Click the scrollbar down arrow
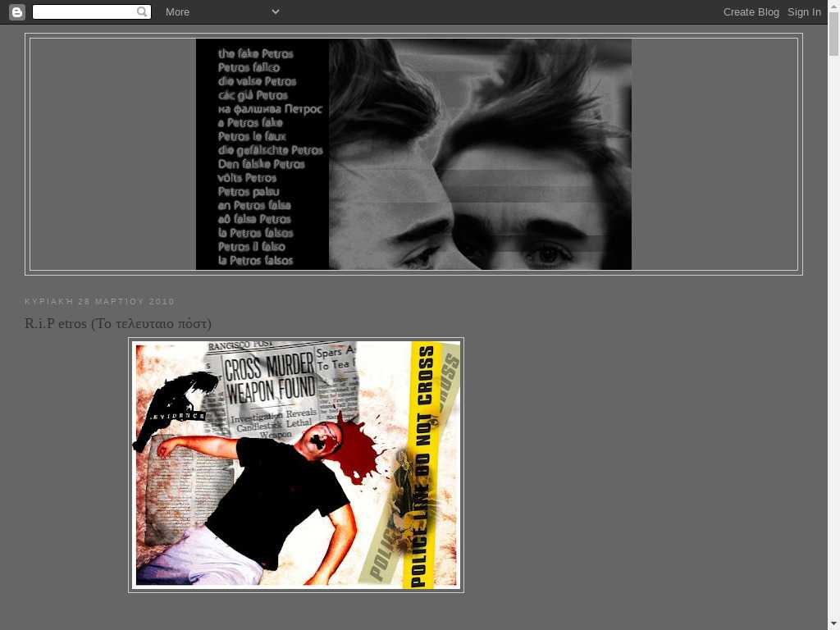The image size is (840, 630). (x=833, y=623)
